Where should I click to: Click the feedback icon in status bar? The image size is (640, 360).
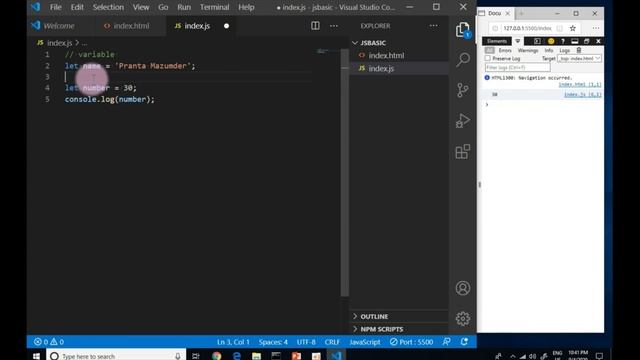tap(447, 342)
